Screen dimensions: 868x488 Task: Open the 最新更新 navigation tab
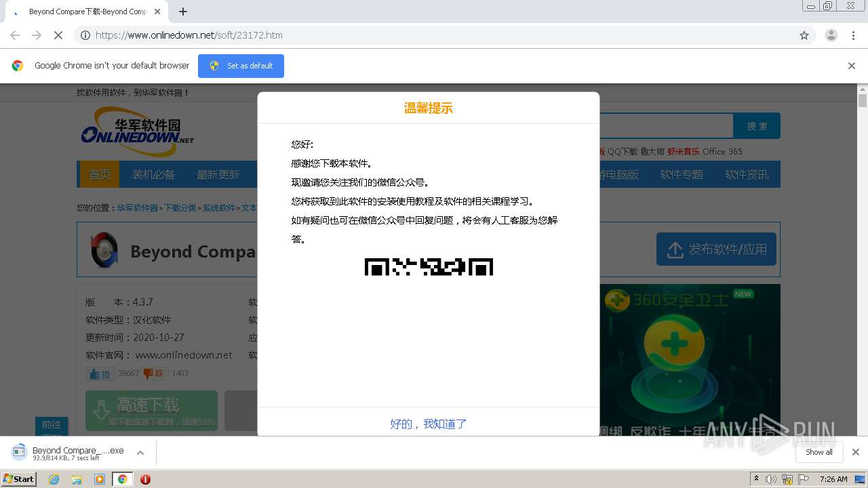click(x=218, y=174)
